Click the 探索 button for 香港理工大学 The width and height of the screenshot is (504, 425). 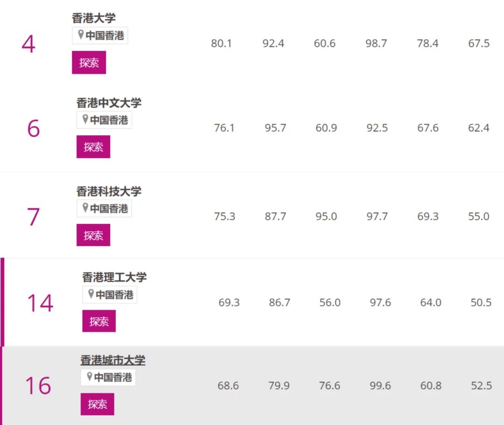99,321
